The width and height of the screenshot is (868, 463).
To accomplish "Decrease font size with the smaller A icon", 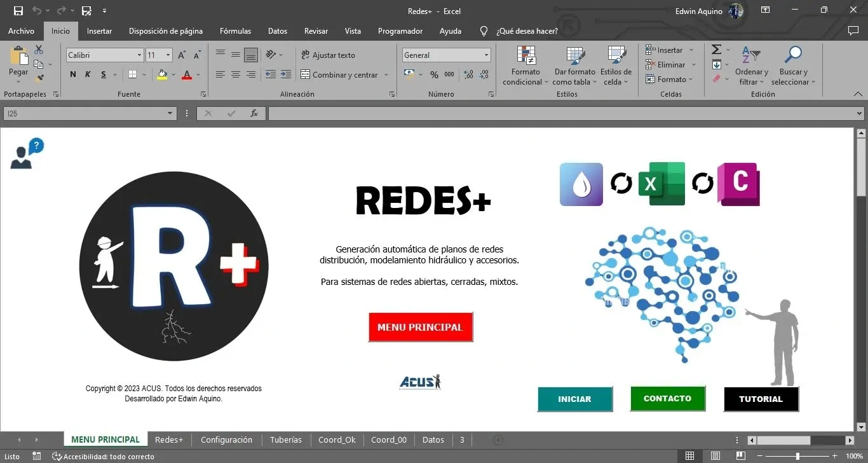I will tap(197, 55).
